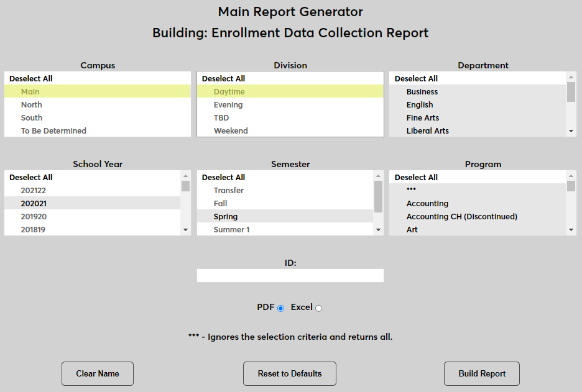This screenshot has height=392, width=582.
Task: Select the North campus option
Action: [31, 104]
